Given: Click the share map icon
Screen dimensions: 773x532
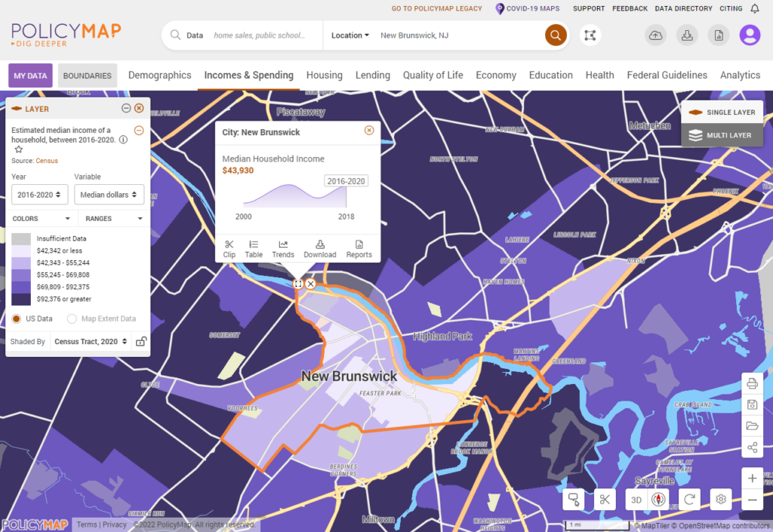Looking at the screenshot, I should pos(753,447).
